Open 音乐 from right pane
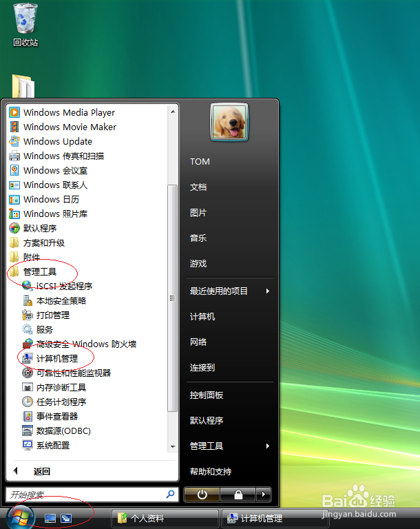Screen dimensions: 420x529 tap(198, 238)
